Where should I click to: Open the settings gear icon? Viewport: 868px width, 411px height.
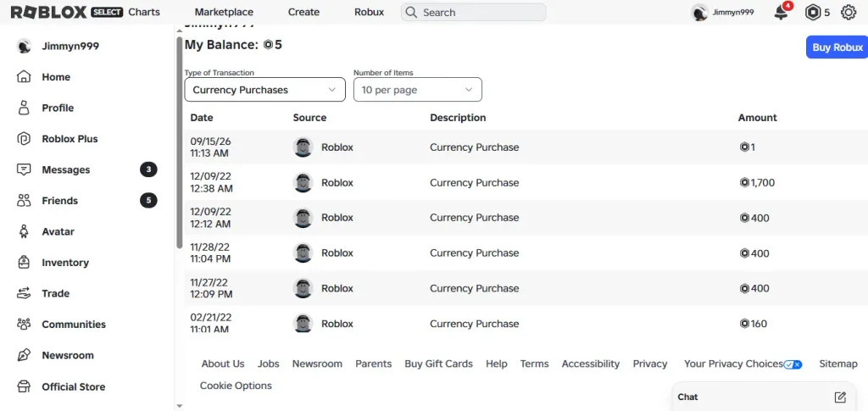coord(848,12)
